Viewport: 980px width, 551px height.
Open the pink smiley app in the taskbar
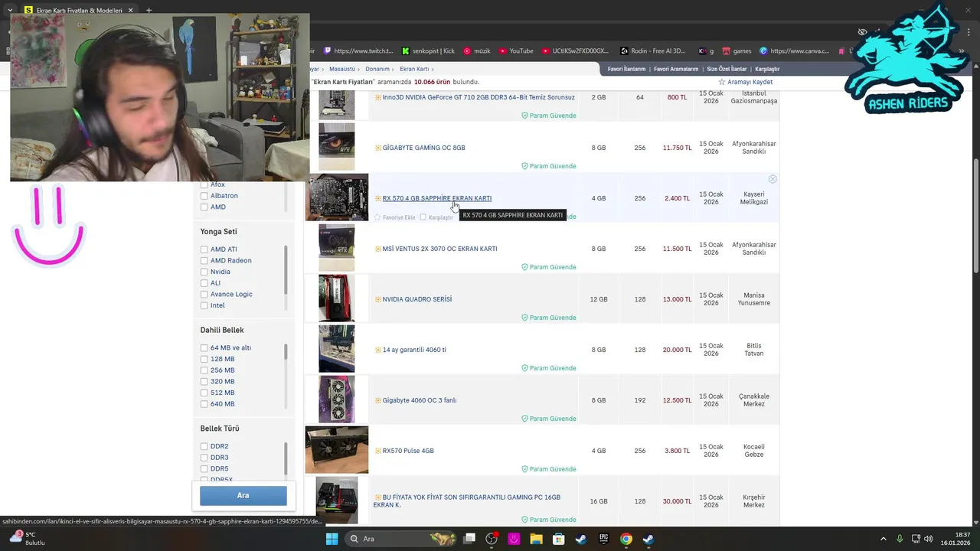click(514, 539)
